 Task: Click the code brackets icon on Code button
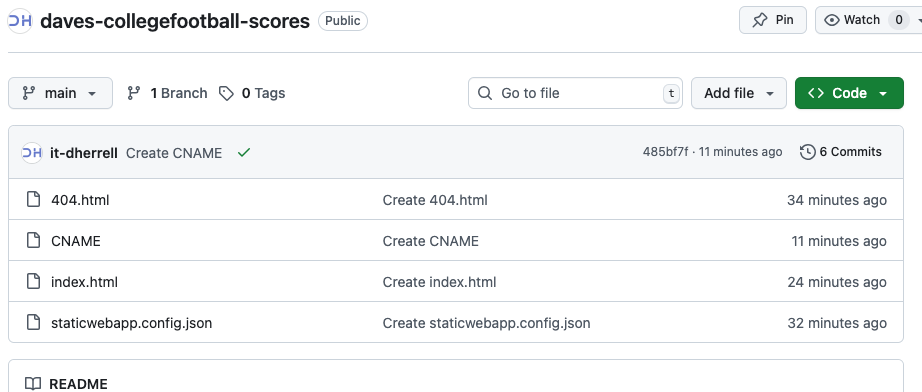tap(816, 93)
